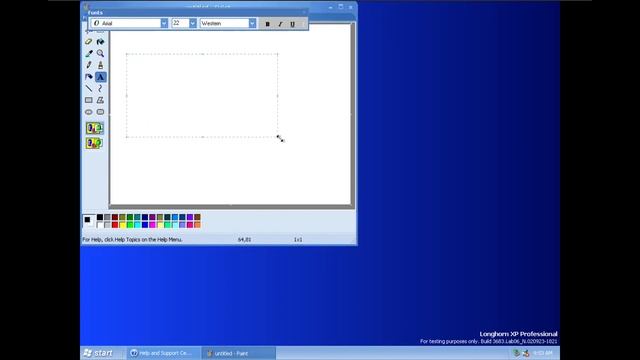Viewport: 640px width, 360px height.
Task: Click the bottom-middle handle of the text box
Action: click(202, 137)
